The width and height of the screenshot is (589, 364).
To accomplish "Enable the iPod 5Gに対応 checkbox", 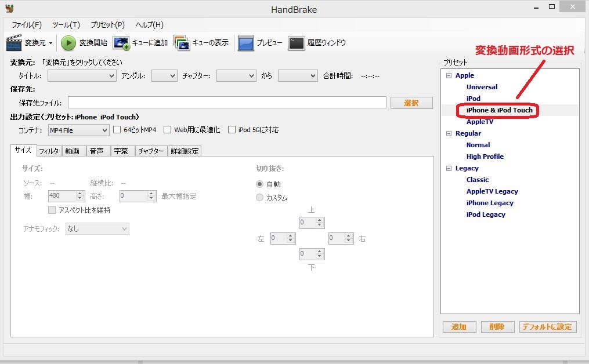I will click(232, 129).
